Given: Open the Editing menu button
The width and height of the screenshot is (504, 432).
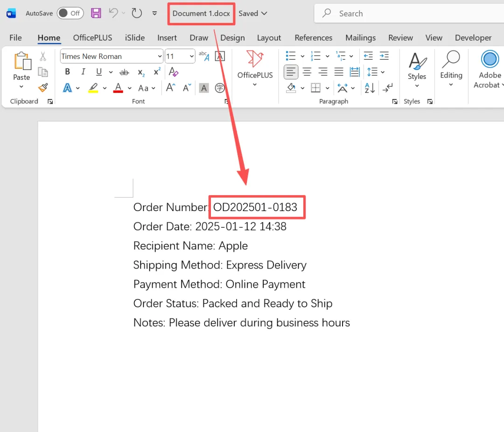Looking at the screenshot, I should (451, 69).
